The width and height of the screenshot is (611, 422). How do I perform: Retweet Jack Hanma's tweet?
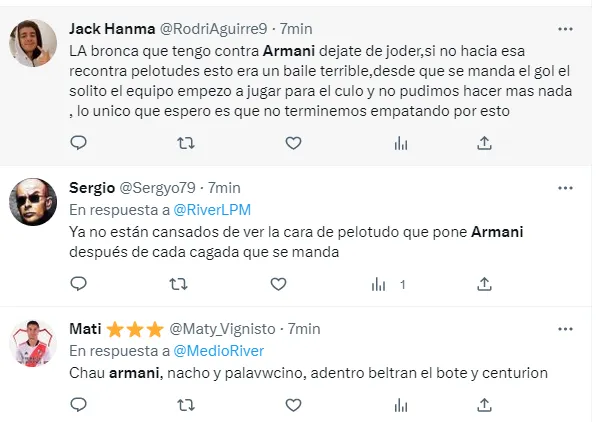point(185,143)
